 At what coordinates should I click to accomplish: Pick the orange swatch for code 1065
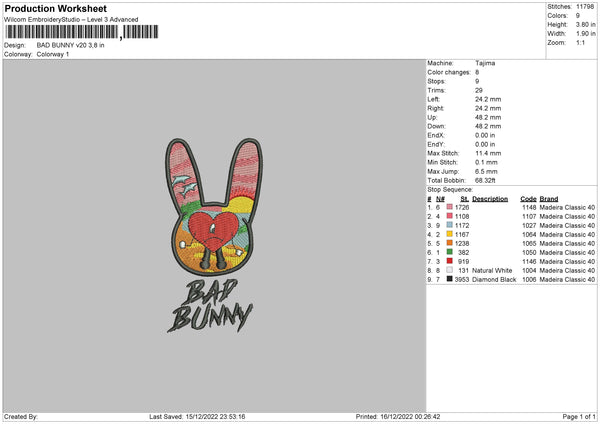(x=450, y=243)
